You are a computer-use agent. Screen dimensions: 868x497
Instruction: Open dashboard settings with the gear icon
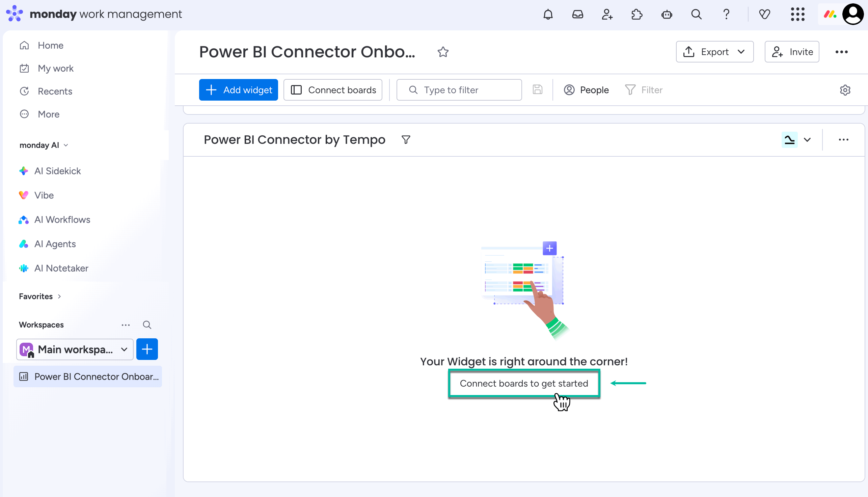pos(845,90)
